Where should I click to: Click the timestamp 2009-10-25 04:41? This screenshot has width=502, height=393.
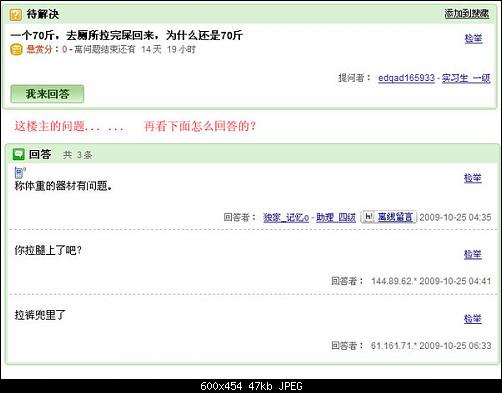pyautogui.click(x=455, y=281)
